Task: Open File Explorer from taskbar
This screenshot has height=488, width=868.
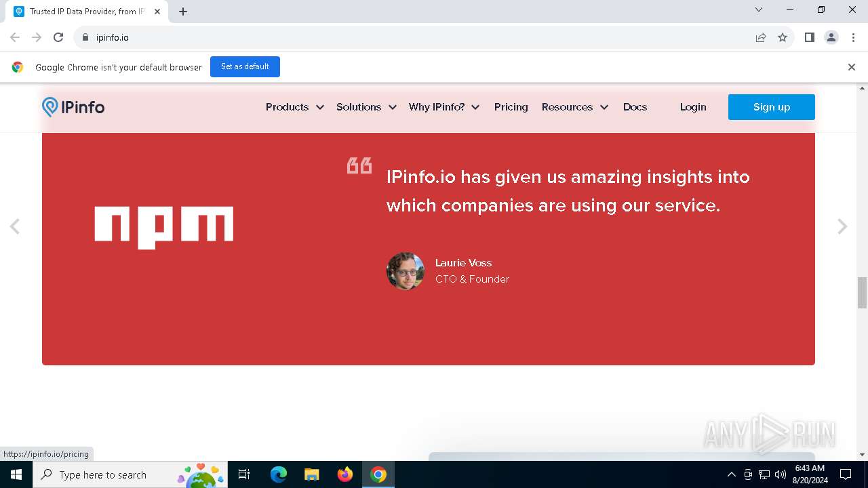Action: point(312,474)
